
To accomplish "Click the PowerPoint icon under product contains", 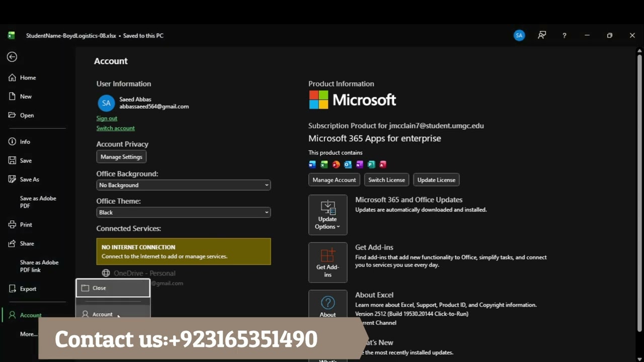I will tap(336, 164).
